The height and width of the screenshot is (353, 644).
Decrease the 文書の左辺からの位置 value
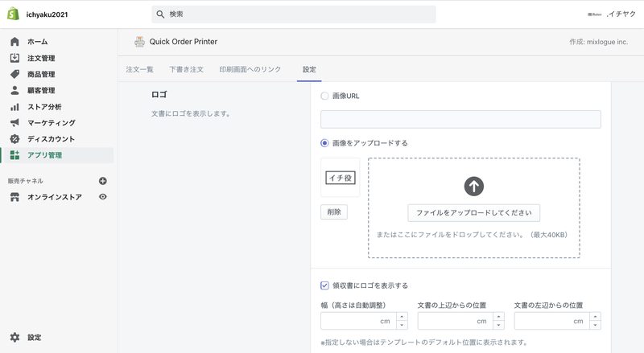pos(595,325)
